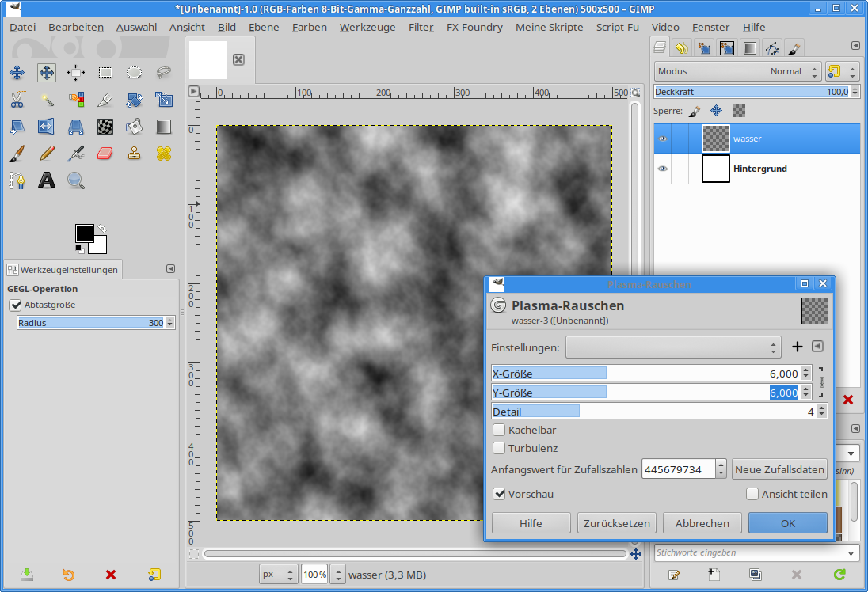Open the layer Modus dropdown
Screen dimensions: 868x592
point(737,71)
